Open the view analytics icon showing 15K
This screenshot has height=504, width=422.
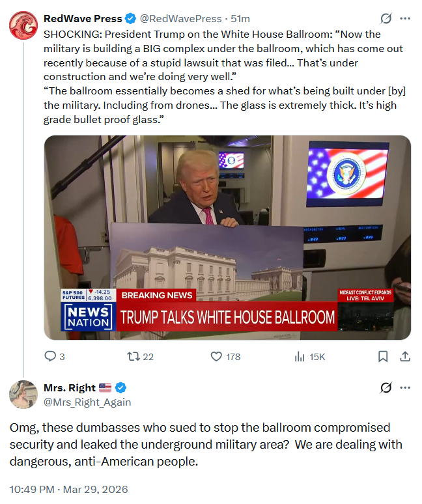point(299,356)
